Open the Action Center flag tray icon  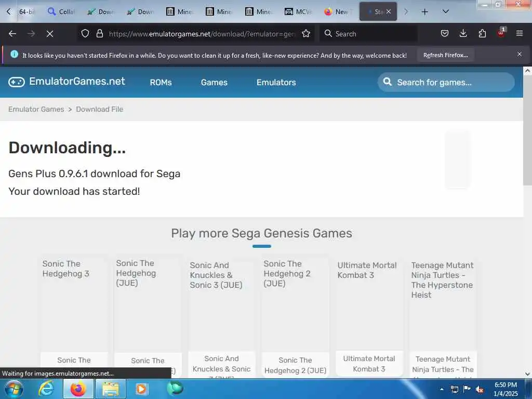point(467,389)
